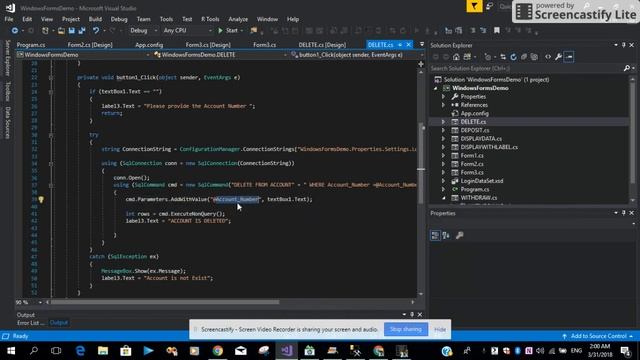Open Microsoft Edge from the taskbar
The height and width of the screenshot is (360, 640).
pyautogui.click(x=80, y=351)
